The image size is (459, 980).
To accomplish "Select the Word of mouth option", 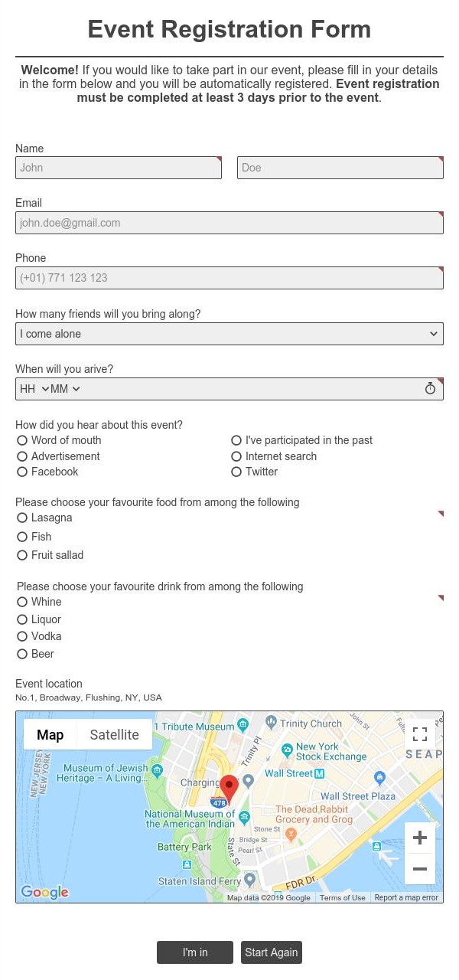I will click(22, 440).
